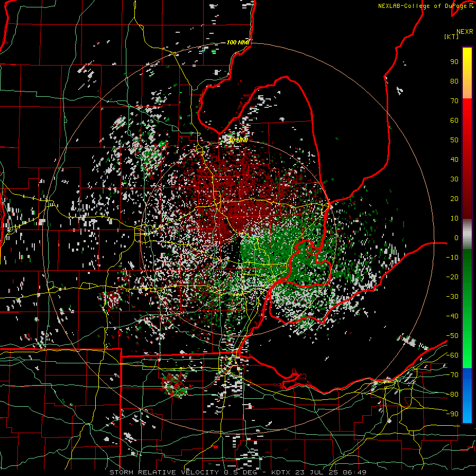The width and height of the screenshot is (476, 476).
Task: Click the -30 value on the velocity scale
Action: [452, 297]
